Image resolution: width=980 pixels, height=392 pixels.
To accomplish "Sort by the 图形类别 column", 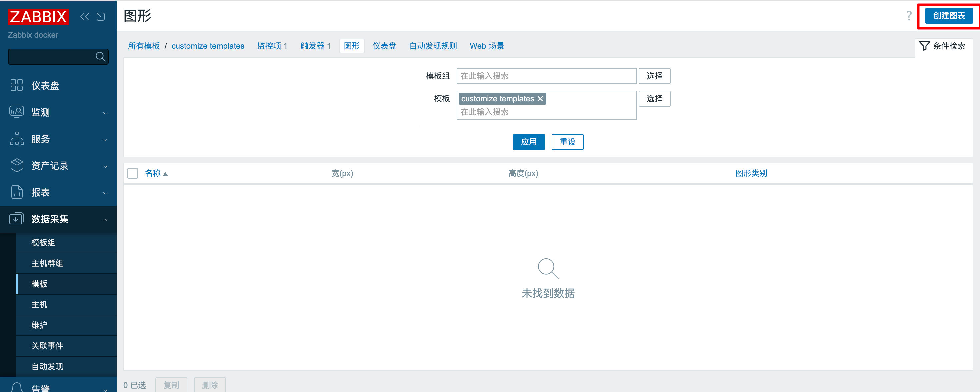I will pos(751,174).
